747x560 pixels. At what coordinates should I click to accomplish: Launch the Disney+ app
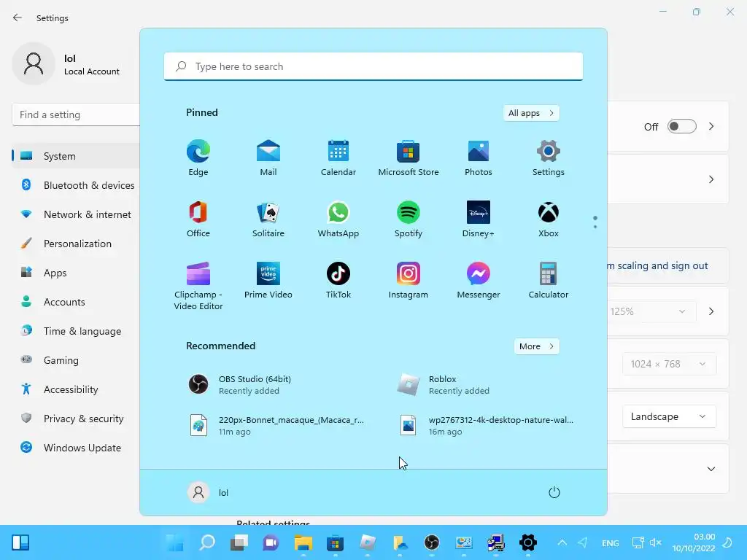(479, 219)
